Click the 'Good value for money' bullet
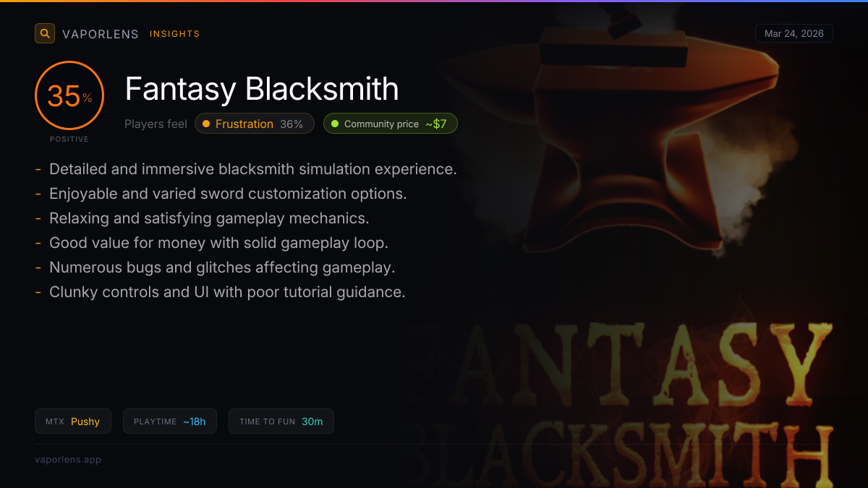Image resolution: width=868 pixels, height=488 pixels. [x=213, y=243]
